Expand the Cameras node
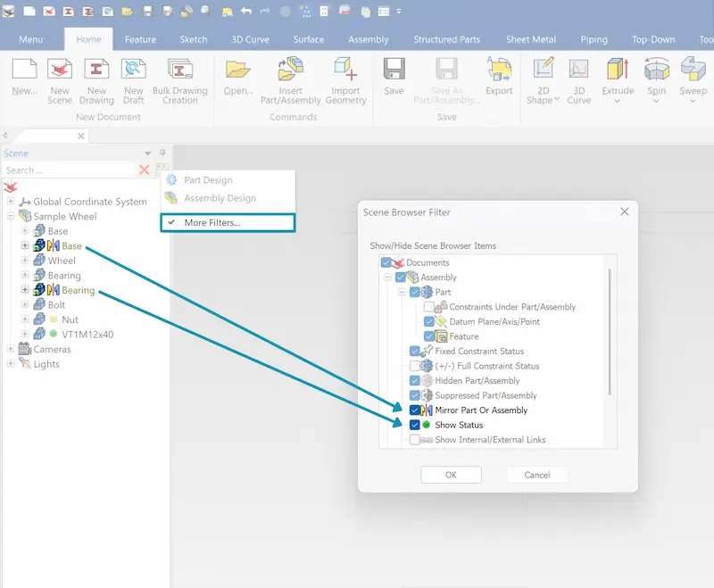714x588 pixels. coord(11,349)
